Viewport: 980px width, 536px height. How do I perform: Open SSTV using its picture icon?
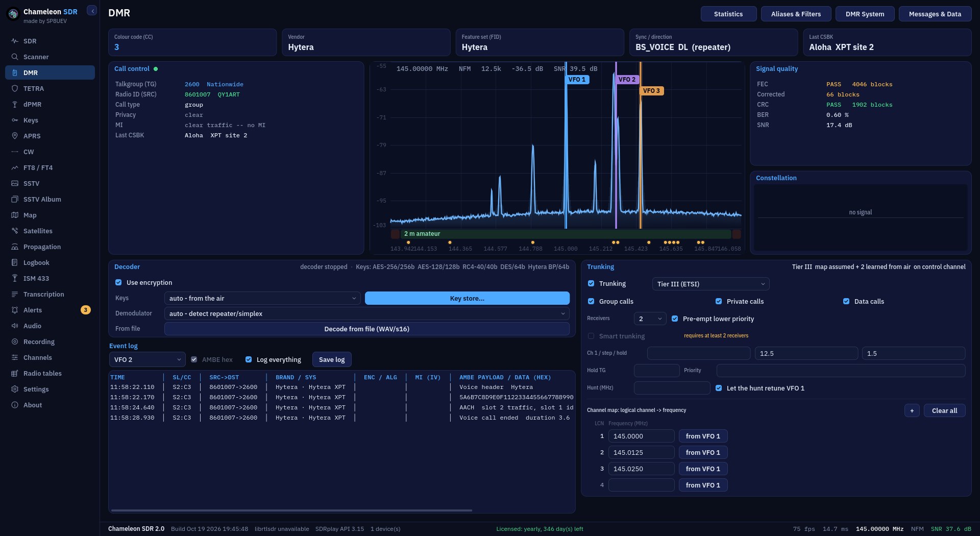point(15,183)
